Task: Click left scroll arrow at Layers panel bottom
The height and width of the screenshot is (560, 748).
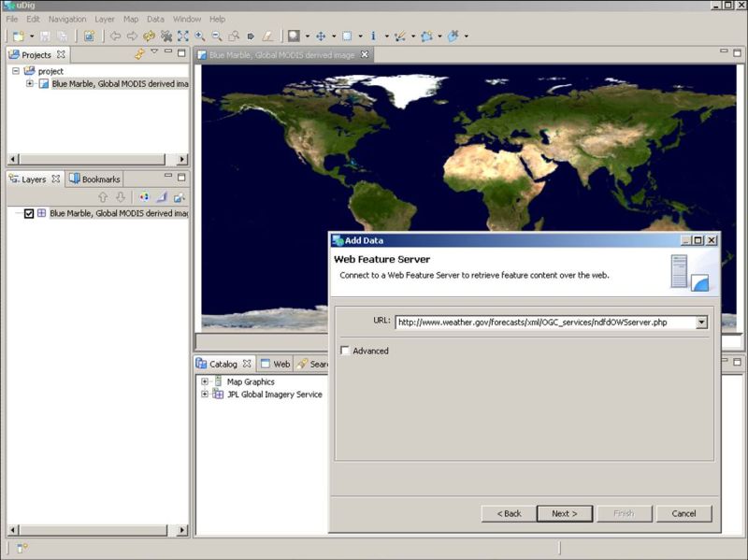Action: coord(13,529)
